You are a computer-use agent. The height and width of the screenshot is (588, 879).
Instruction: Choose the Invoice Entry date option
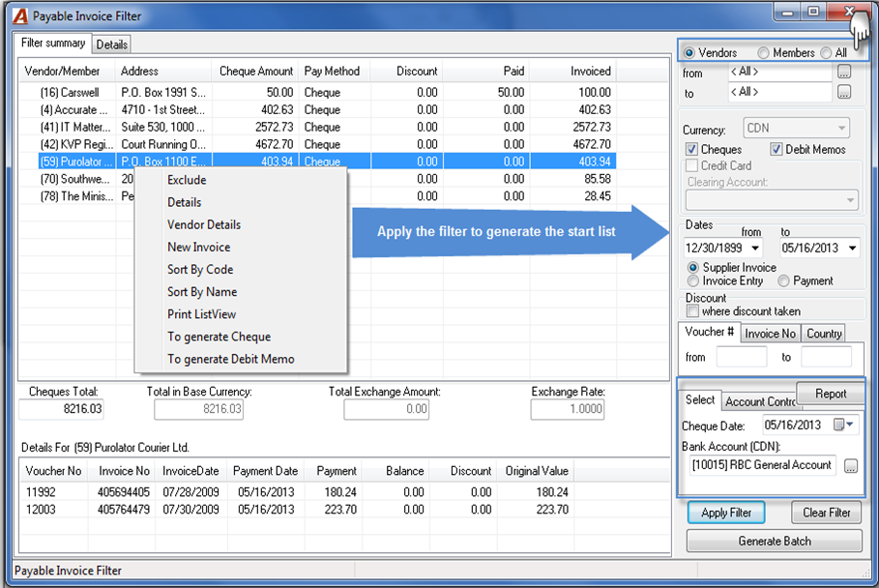[x=693, y=280]
